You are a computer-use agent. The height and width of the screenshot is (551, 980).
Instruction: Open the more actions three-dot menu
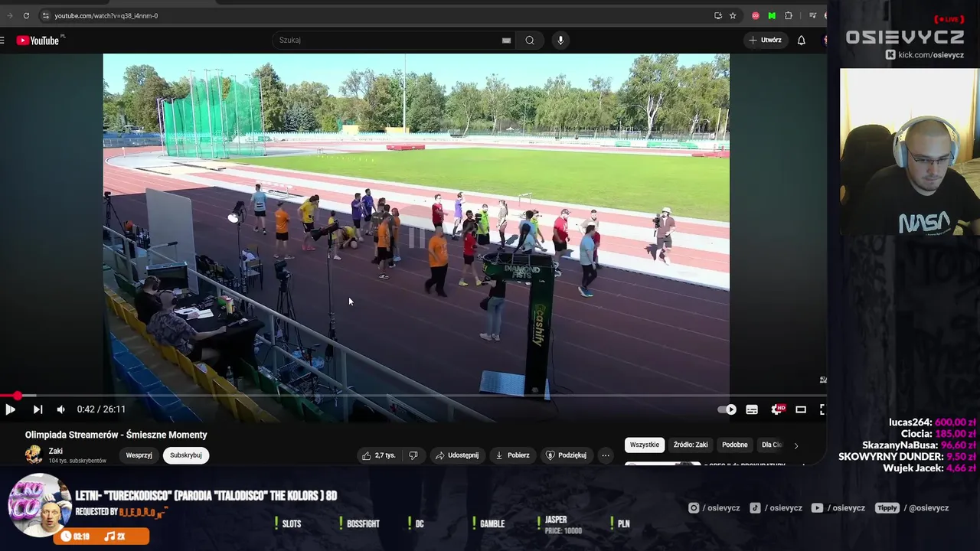(605, 455)
